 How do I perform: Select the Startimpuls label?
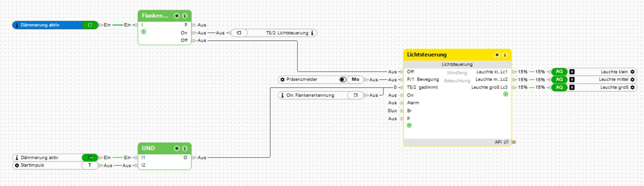tap(32, 165)
